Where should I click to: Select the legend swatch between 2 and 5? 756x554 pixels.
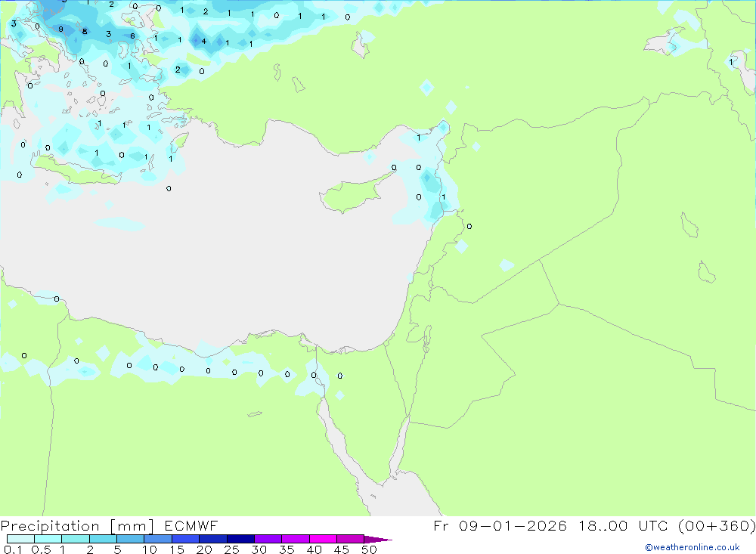point(103,539)
